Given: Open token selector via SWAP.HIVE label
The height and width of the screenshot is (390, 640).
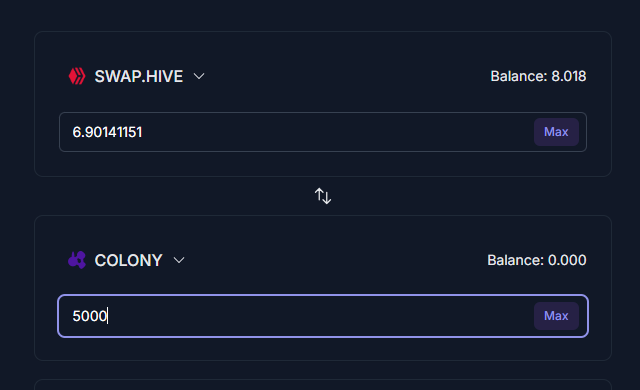Looking at the screenshot, I should [x=139, y=76].
